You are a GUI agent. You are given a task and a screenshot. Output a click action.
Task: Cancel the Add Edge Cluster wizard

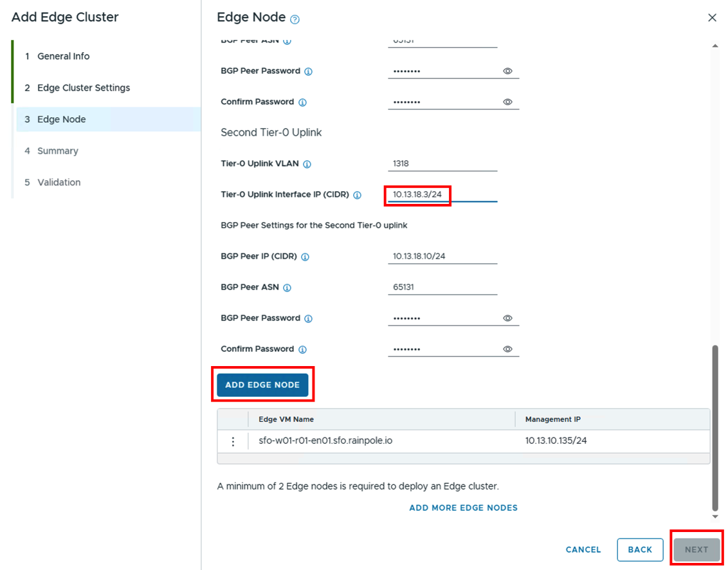coord(583,549)
